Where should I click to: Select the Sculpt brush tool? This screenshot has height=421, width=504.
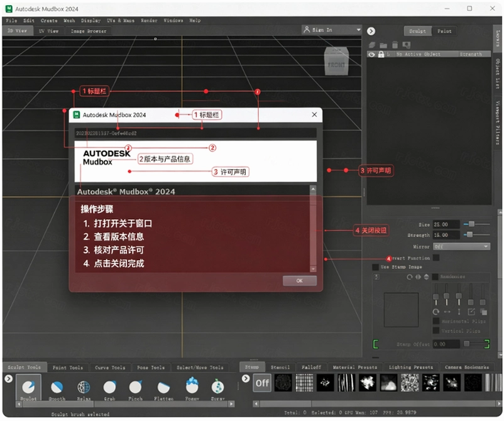pos(29,387)
